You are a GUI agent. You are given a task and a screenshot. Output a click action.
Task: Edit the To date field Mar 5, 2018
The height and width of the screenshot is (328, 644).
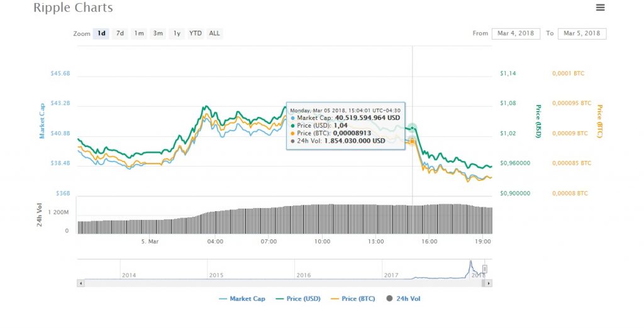pyautogui.click(x=582, y=33)
